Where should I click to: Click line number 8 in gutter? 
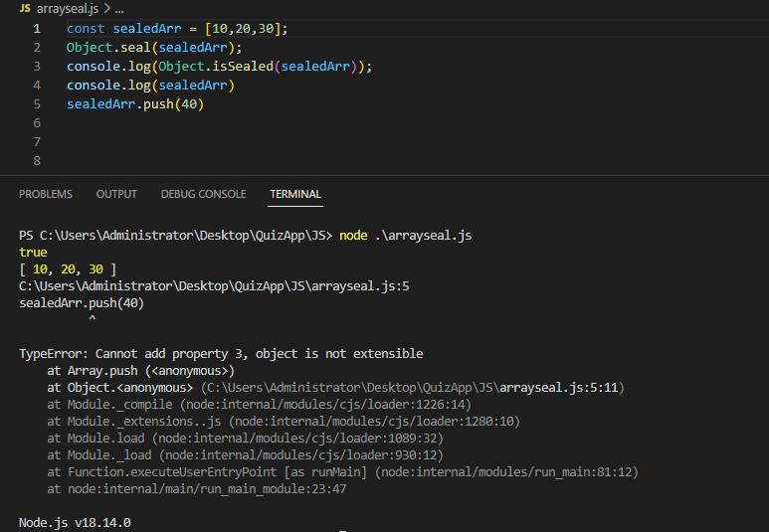37,161
